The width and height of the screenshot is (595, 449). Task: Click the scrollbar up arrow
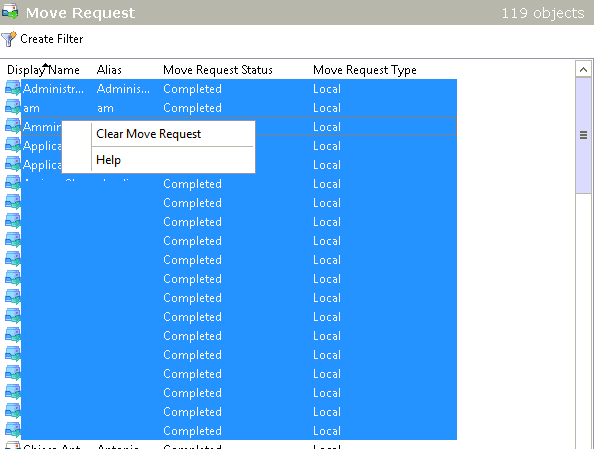[584, 70]
